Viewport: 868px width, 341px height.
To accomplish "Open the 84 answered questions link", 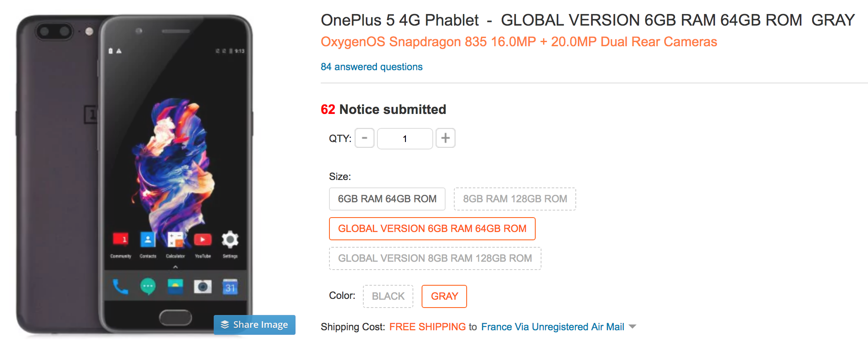I will point(372,67).
